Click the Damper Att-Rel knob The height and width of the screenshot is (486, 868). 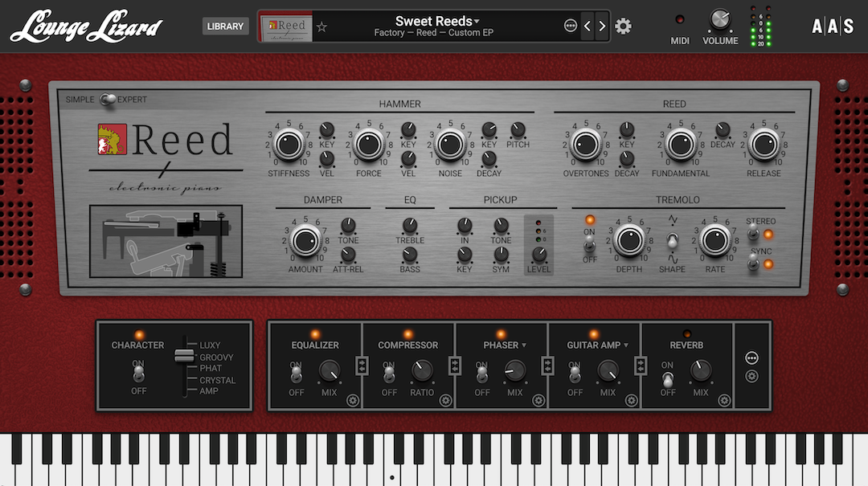pos(348,255)
